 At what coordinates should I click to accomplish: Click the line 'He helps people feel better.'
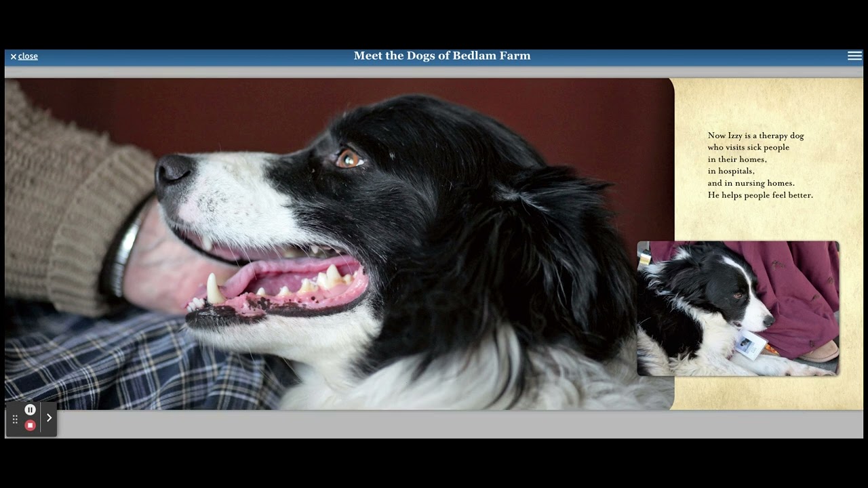760,195
